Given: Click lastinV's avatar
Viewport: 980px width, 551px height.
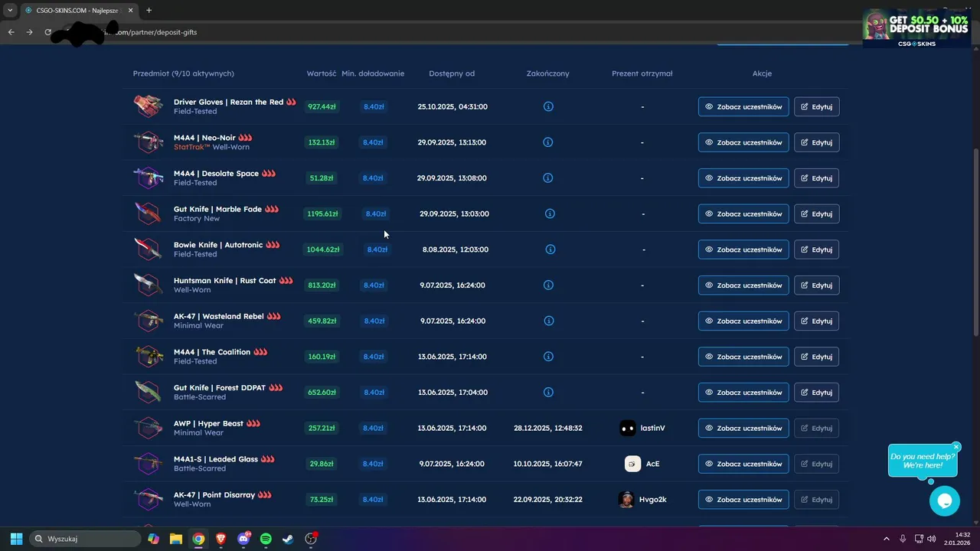Looking at the screenshot, I should point(628,428).
